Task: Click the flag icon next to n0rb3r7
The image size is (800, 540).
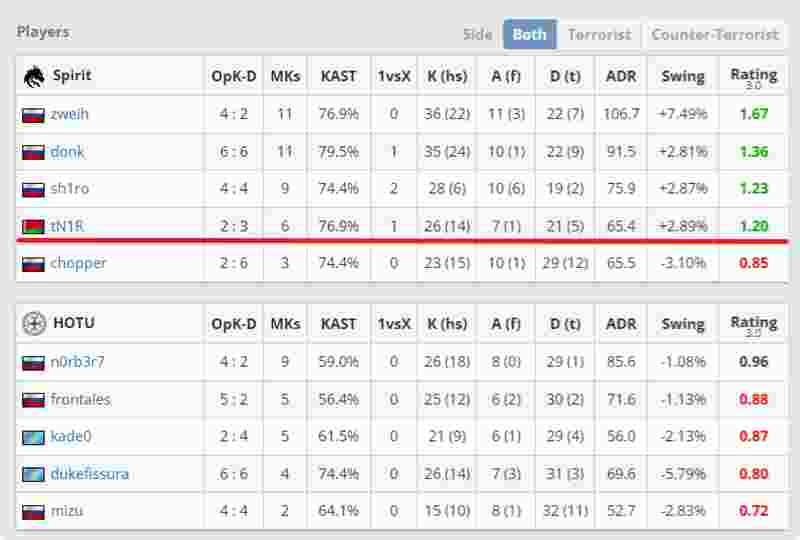Action: coord(33,362)
